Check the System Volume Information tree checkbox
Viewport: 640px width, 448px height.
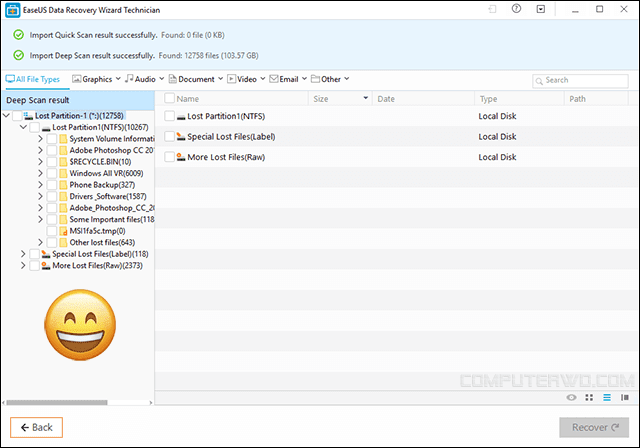pyautogui.click(x=52, y=139)
